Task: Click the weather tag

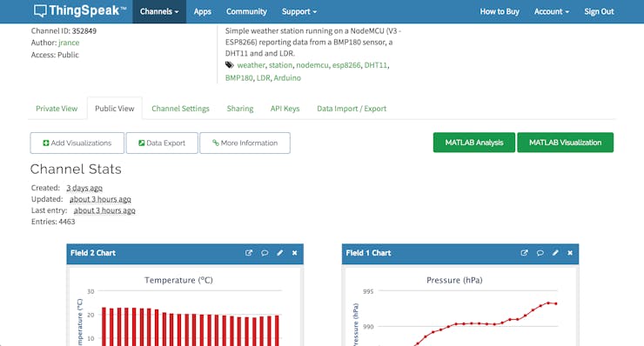Action: pos(251,65)
